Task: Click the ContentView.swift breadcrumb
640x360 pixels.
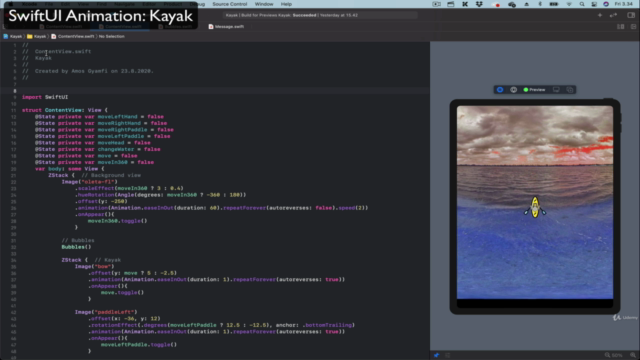Action: 73,36
